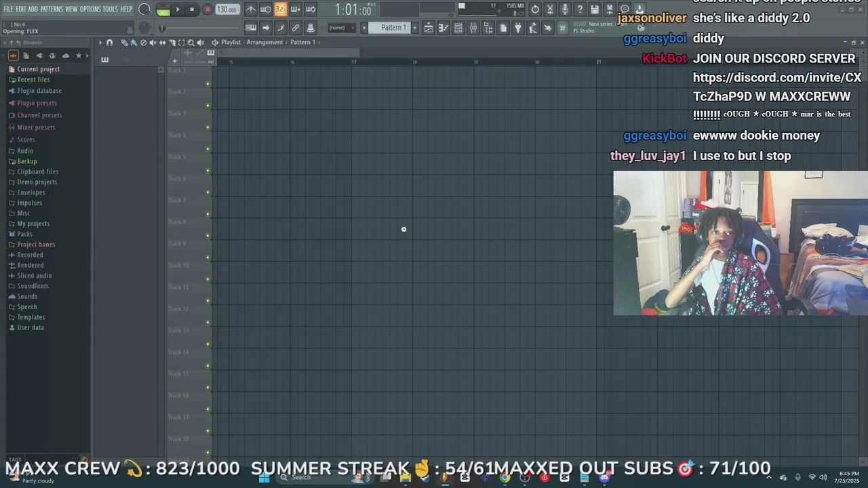This screenshot has height=488, width=868.
Task: Add new pattern with plus button
Action: pos(415,28)
